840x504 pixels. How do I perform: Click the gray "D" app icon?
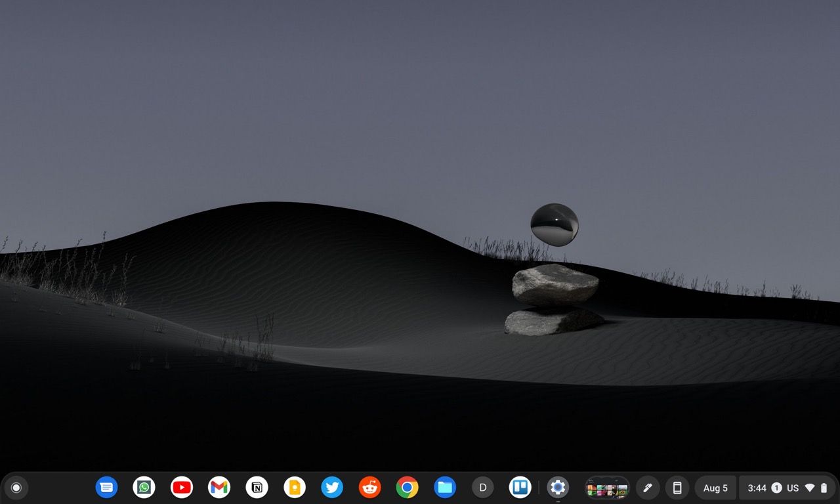(483, 488)
